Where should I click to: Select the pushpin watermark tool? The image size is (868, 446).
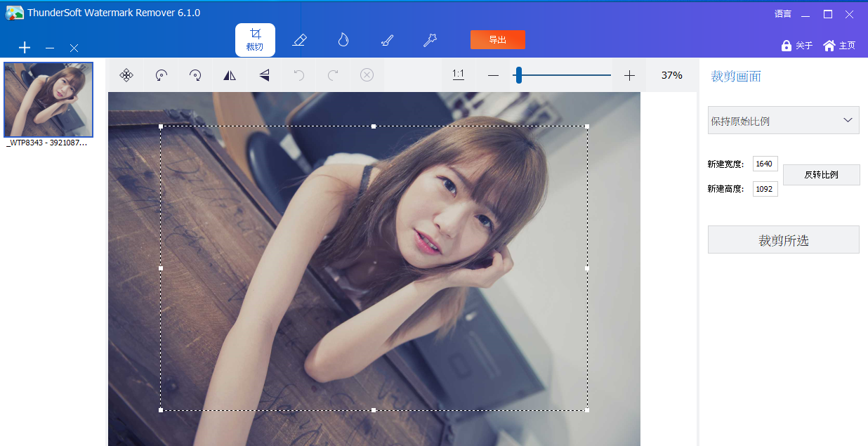point(430,40)
